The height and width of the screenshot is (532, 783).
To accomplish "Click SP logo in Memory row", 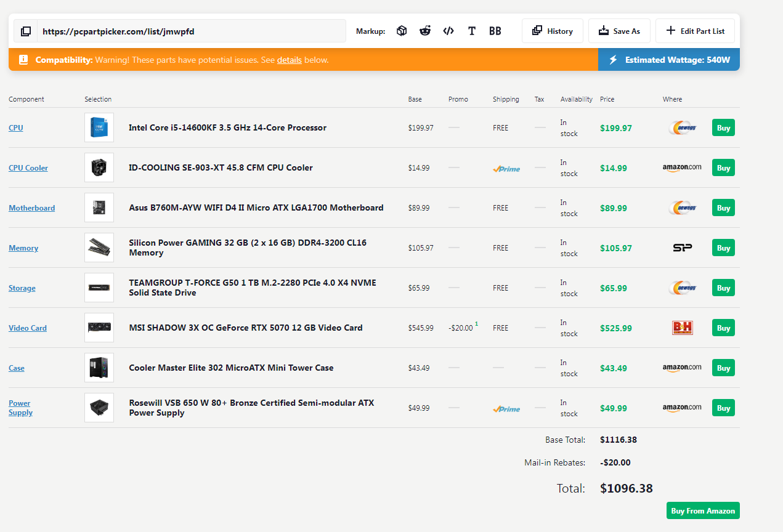I will tap(682, 248).
